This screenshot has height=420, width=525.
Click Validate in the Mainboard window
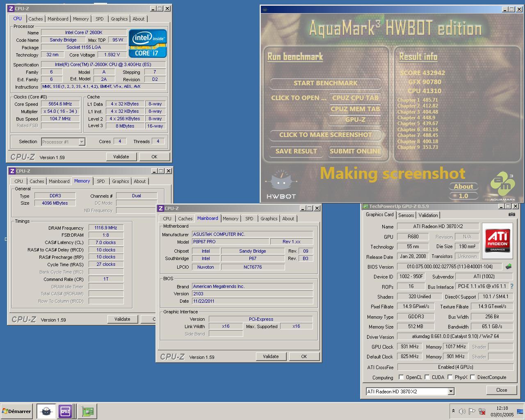point(271,356)
